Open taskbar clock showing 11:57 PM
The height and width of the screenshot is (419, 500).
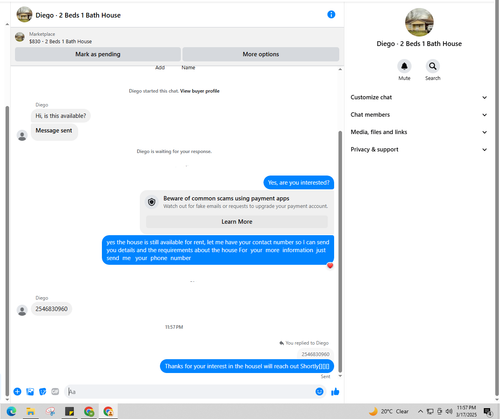(x=466, y=411)
